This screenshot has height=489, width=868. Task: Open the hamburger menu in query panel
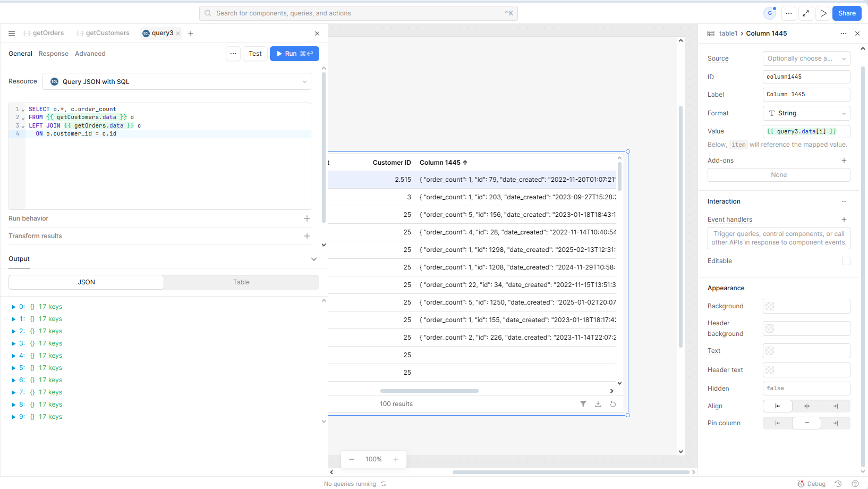coord(12,33)
